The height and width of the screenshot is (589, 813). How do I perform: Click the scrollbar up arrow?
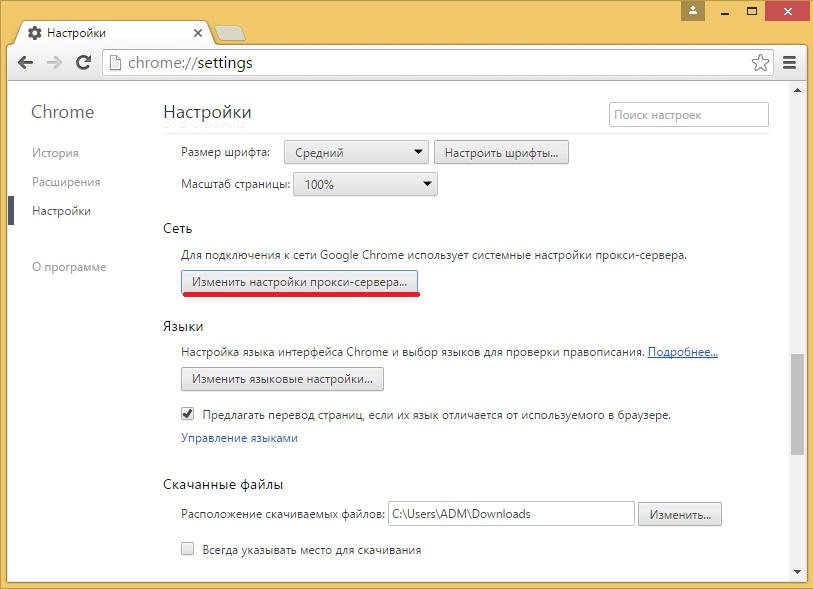click(x=797, y=90)
